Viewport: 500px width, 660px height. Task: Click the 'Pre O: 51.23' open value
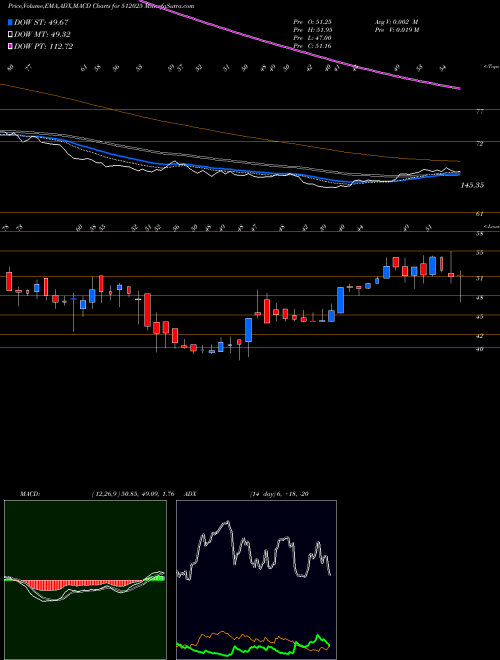pos(312,22)
